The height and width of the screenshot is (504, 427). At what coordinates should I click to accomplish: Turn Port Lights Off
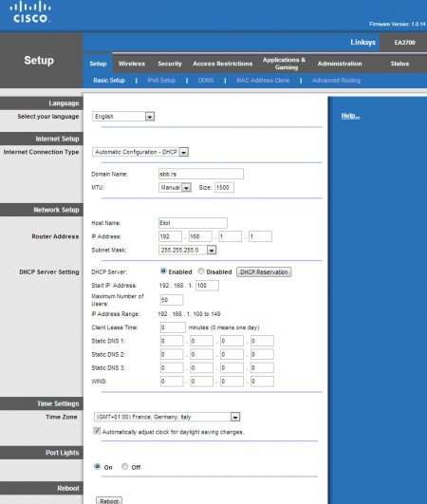[x=124, y=466]
